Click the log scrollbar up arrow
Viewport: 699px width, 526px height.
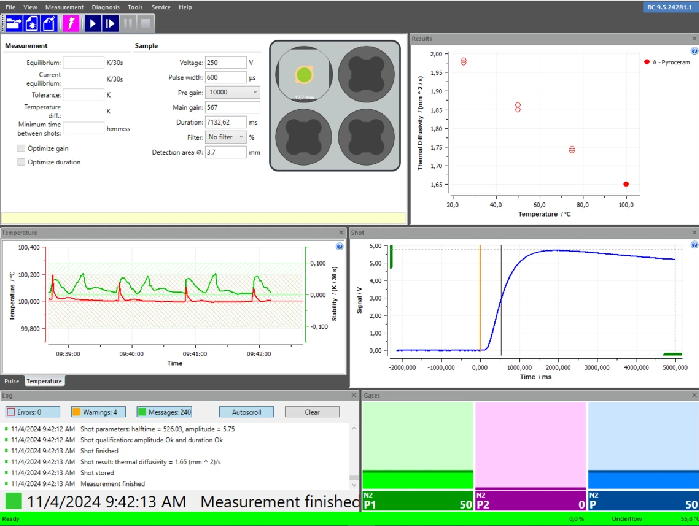click(354, 428)
